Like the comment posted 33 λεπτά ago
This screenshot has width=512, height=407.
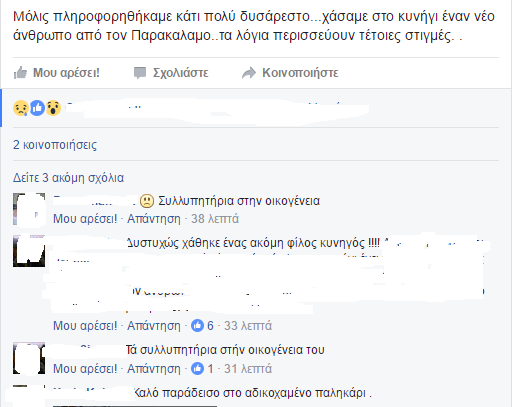click(x=85, y=326)
